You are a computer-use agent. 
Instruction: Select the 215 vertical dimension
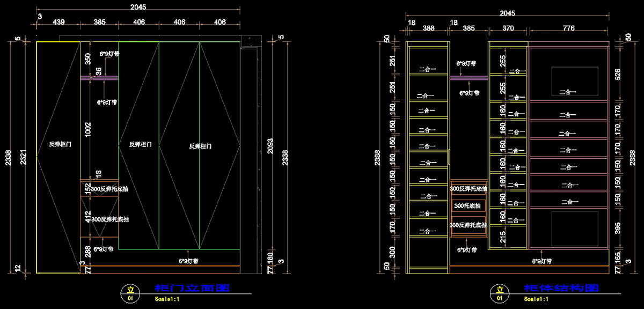click(x=503, y=237)
